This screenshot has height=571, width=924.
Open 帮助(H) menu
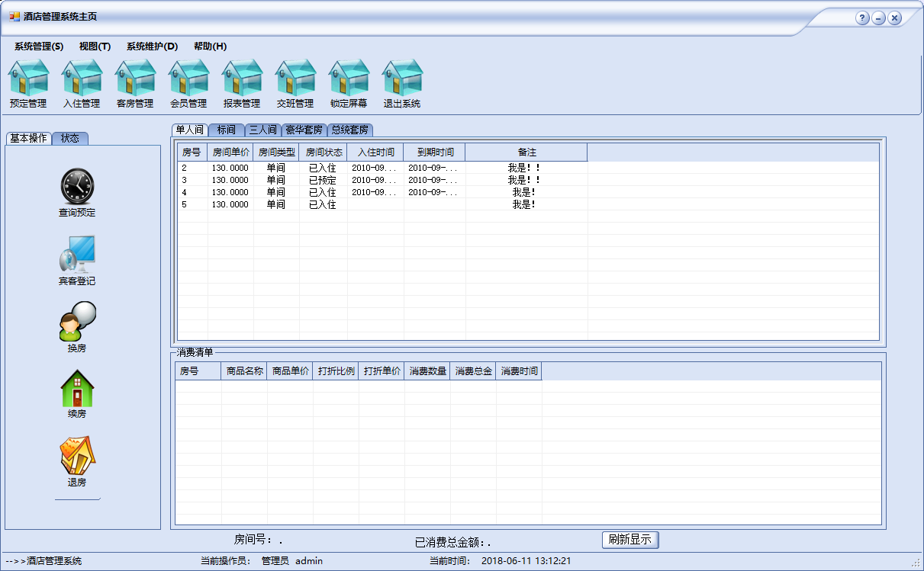point(210,46)
